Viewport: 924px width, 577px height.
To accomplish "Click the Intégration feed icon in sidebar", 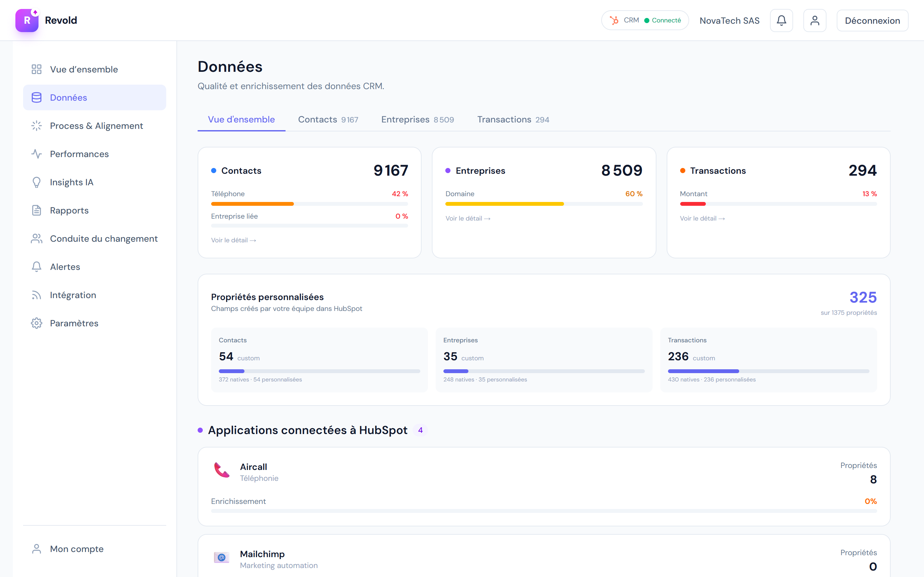I will 36,295.
